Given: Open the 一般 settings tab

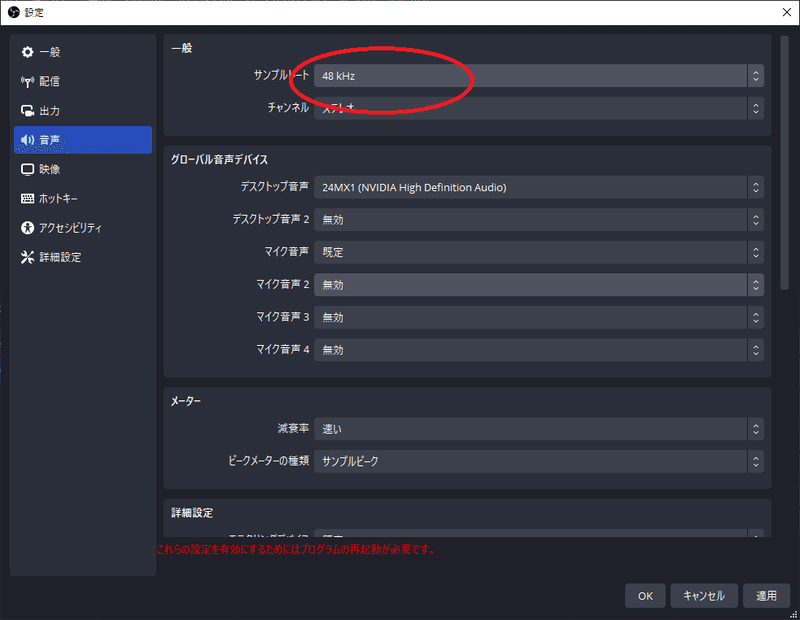Looking at the screenshot, I should 83,52.
